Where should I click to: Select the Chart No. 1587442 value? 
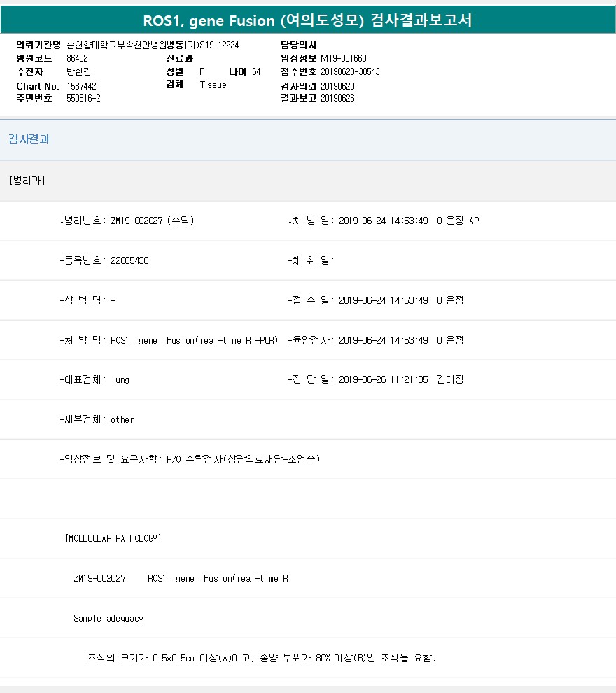81,86
